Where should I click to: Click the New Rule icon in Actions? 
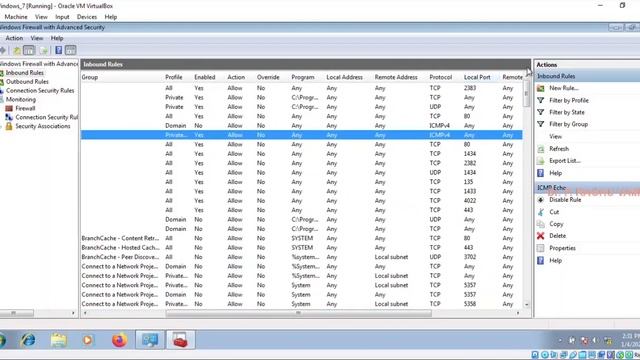pos(541,88)
